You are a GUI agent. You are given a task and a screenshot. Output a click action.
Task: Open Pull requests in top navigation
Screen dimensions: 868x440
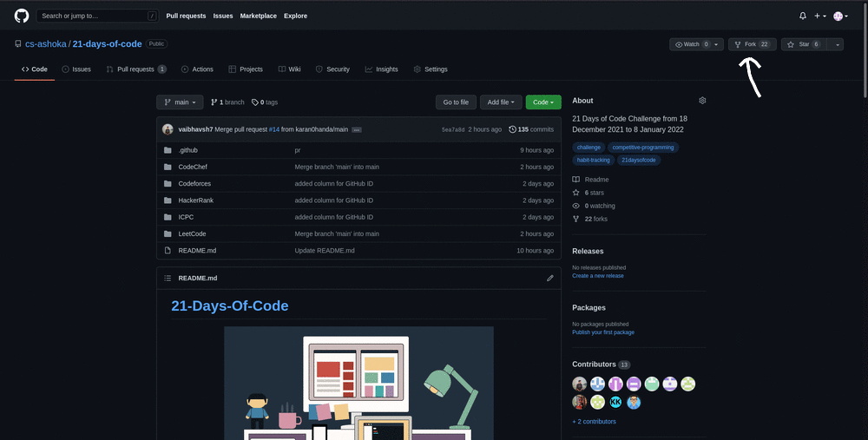[186, 16]
